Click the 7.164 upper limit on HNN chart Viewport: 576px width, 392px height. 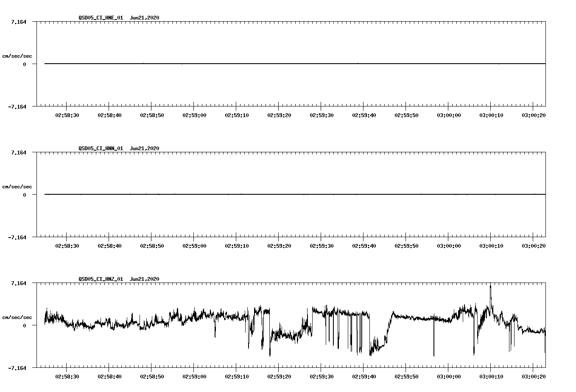pos(19,152)
